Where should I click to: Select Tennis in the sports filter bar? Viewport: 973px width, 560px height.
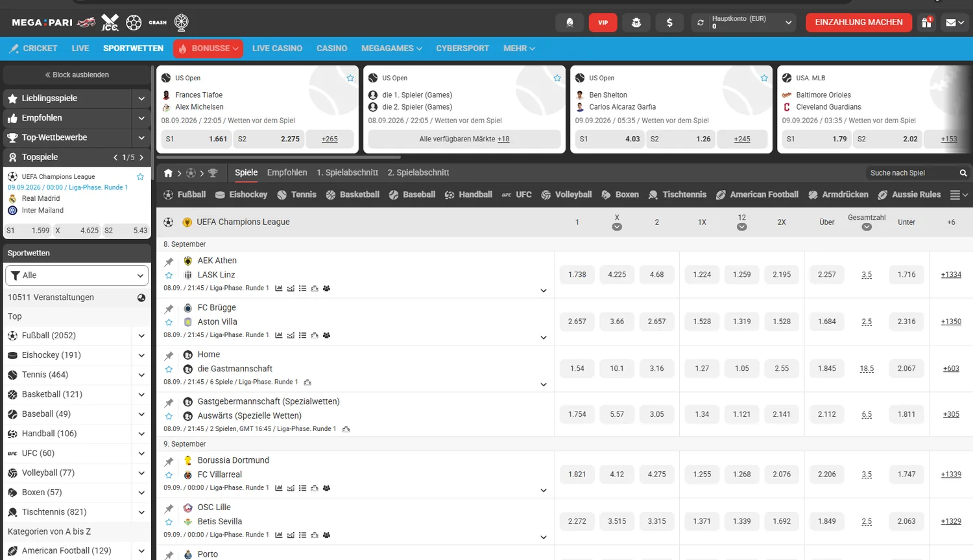296,194
